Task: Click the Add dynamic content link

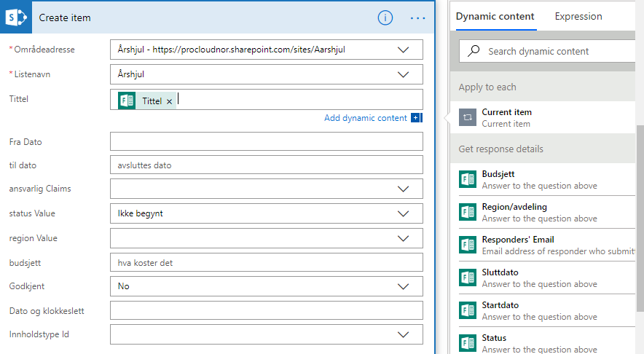Action: coord(366,118)
